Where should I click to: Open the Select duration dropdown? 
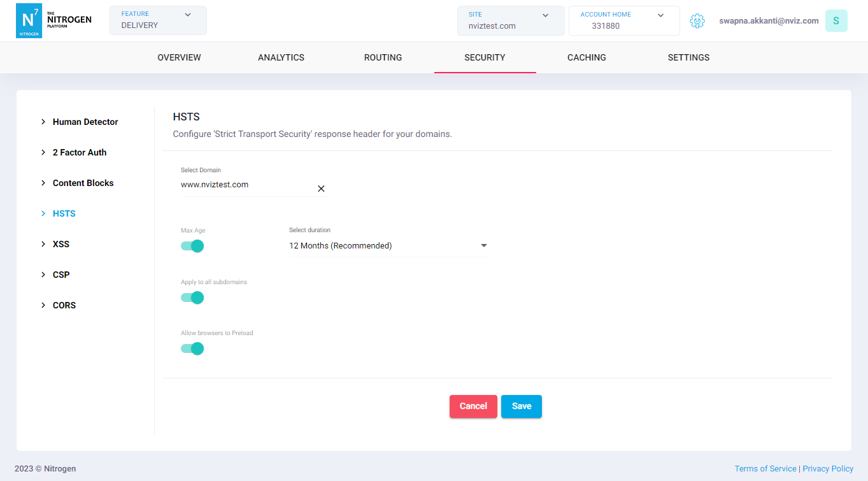pyautogui.click(x=388, y=246)
